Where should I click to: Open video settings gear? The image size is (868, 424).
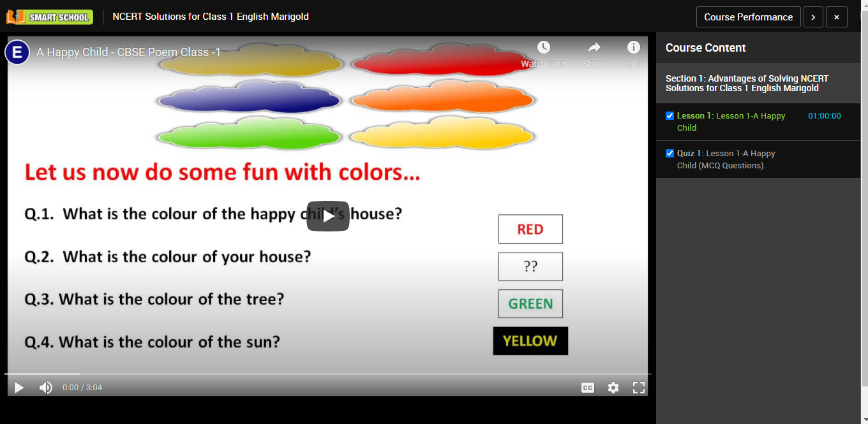tap(613, 388)
